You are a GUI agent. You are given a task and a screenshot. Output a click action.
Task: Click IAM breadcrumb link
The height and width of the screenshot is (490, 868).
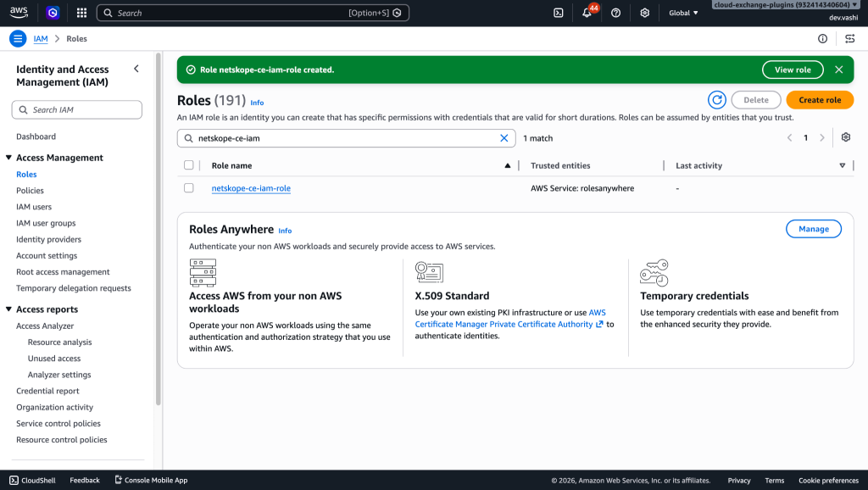[x=41, y=39]
